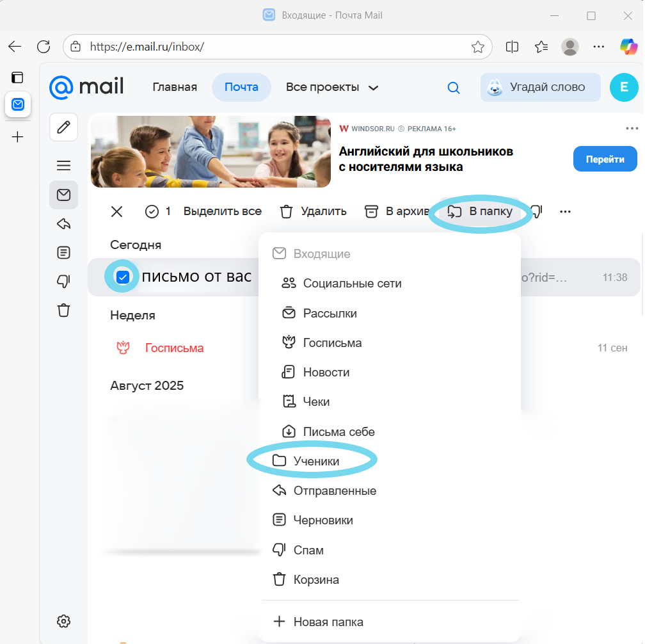645x644 pixels.
Task: Open Sent mail via sidebar reply-arrow icon
Action: click(63, 223)
